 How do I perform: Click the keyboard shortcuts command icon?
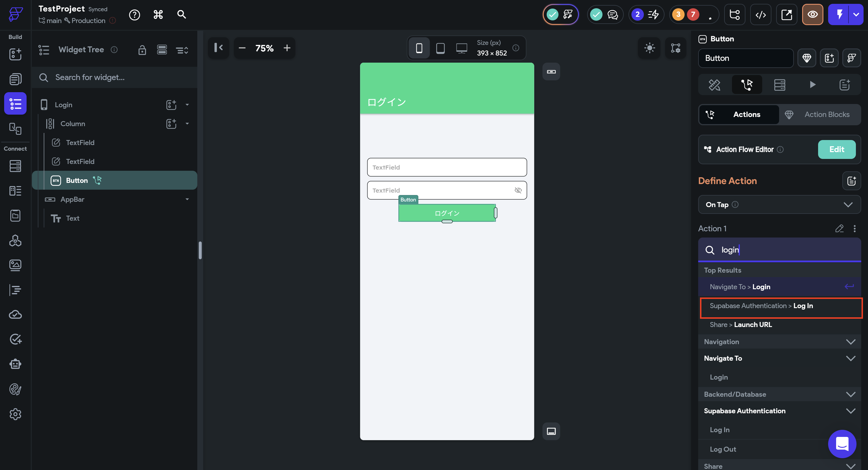(158, 14)
